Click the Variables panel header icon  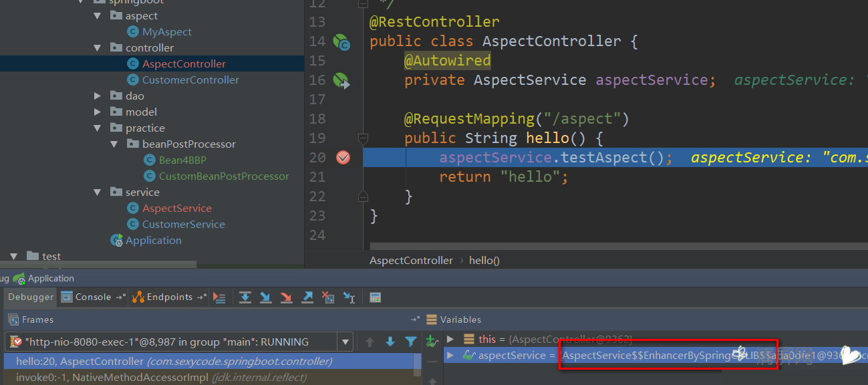432,320
